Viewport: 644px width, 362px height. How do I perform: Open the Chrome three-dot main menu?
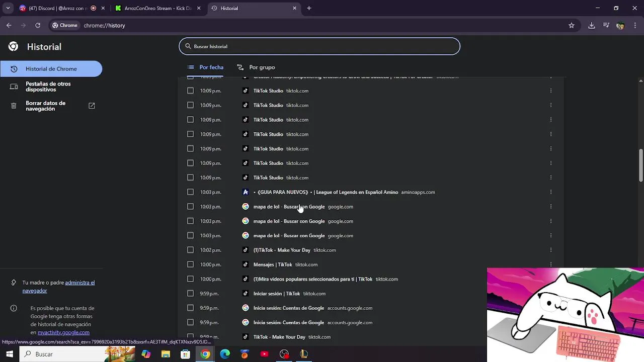[x=635, y=25]
